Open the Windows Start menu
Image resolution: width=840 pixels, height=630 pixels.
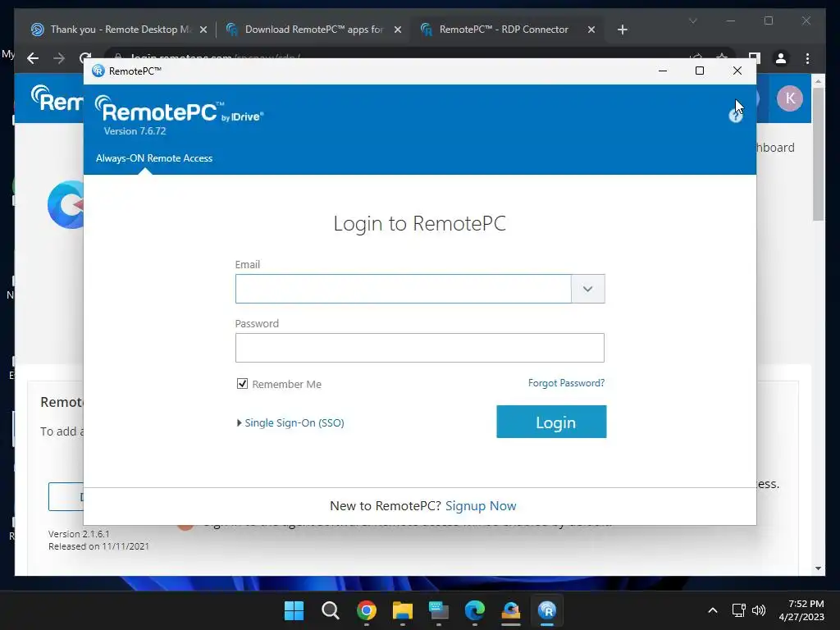coord(294,610)
